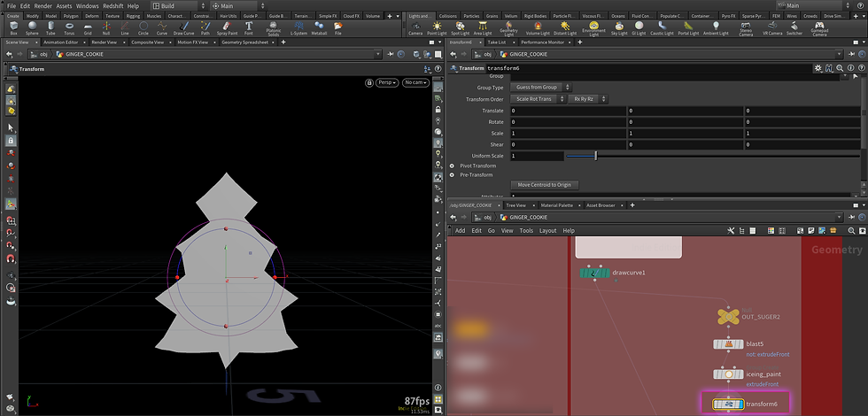The height and width of the screenshot is (416, 868).
Task: Select the Grid shelf tool
Action: click(x=88, y=28)
